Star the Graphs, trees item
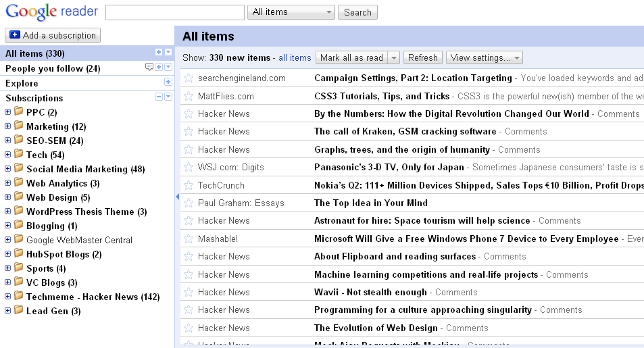This screenshot has height=348, width=644. 189,149
